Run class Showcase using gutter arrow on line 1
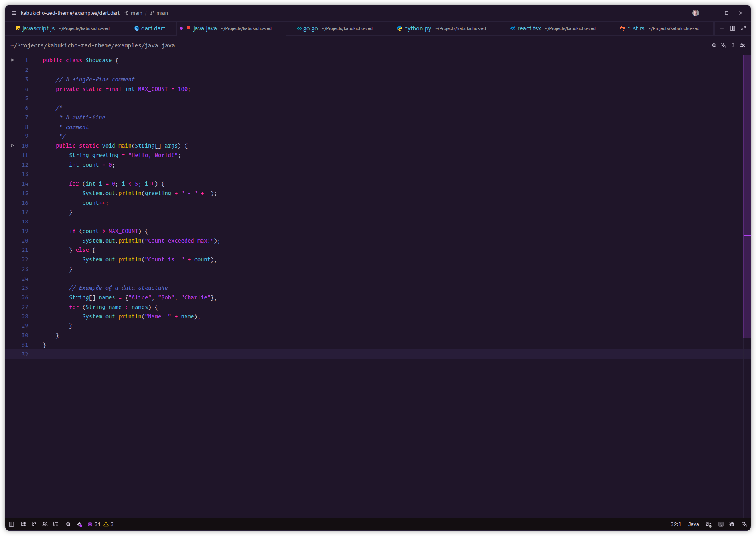 [12, 60]
